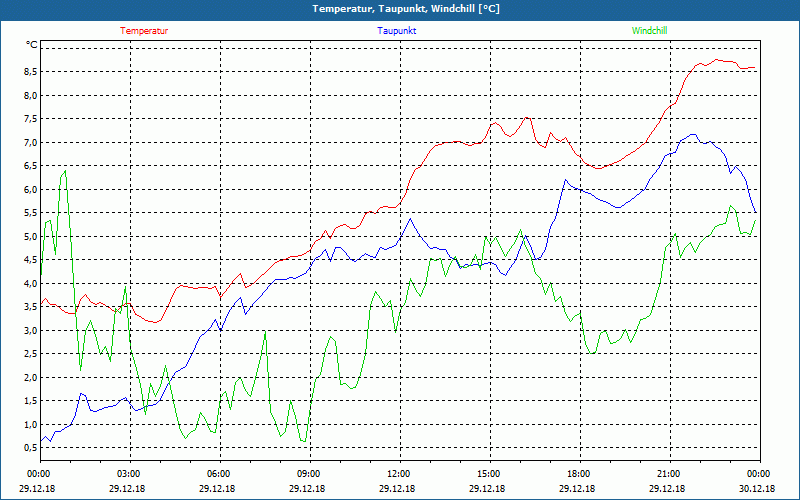Select the blue Taupunkt legend label
800x500 pixels.
pos(396,31)
